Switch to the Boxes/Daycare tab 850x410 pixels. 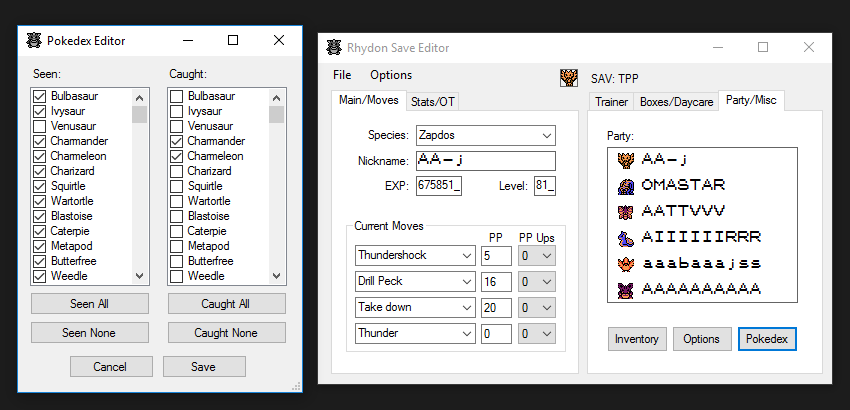coord(676,101)
